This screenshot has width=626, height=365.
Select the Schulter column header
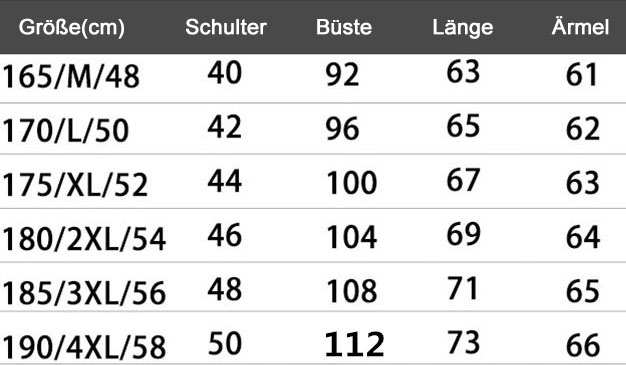click(x=226, y=28)
